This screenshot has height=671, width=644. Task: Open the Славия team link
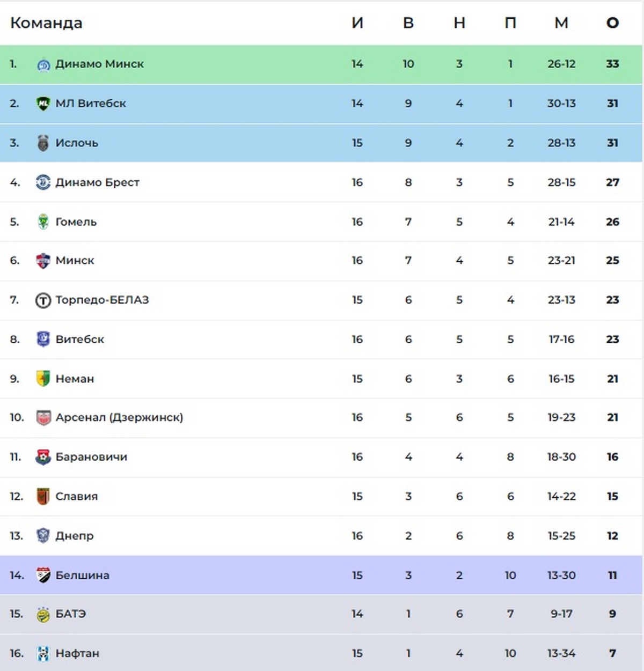pyautogui.click(x=77, y=497)
